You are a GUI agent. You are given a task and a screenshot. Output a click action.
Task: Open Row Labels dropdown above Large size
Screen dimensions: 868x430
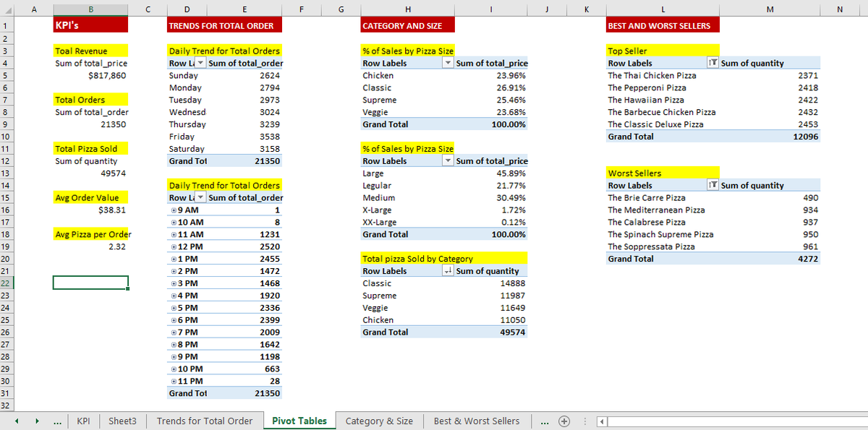(x=448, y=161)
